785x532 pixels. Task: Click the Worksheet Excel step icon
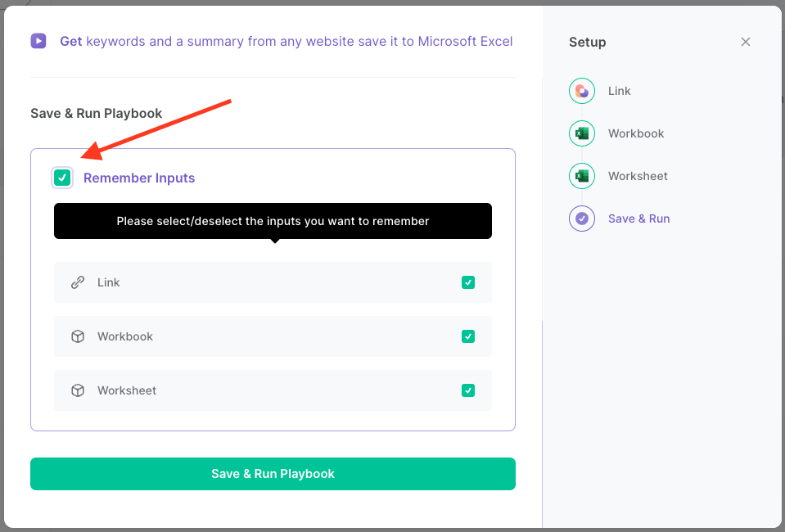click(x=582, y=176)
